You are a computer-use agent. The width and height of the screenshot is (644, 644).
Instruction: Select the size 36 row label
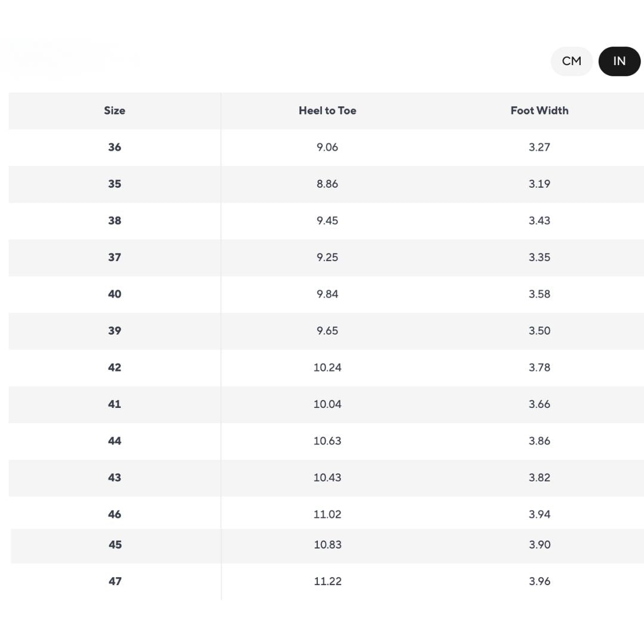point(114,147)
